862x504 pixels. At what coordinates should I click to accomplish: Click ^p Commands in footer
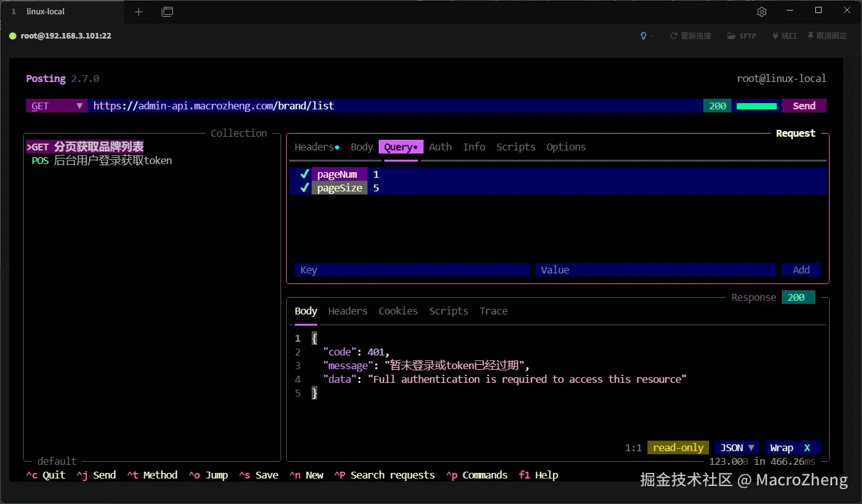coord(476,475)
